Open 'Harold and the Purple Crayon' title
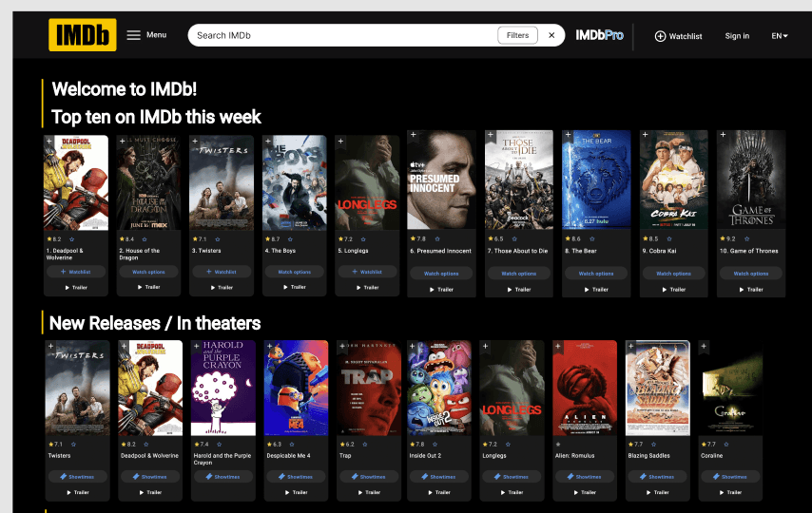 (222, 459)
